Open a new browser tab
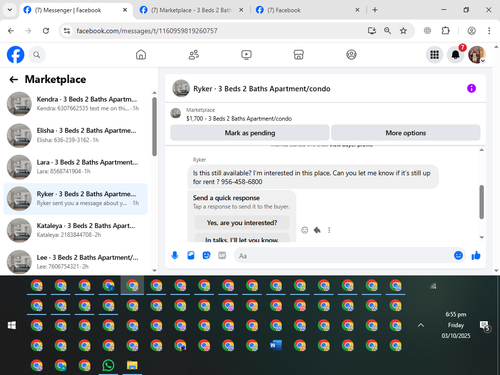Viewport: 500px width, 375px height. [375, 10]
